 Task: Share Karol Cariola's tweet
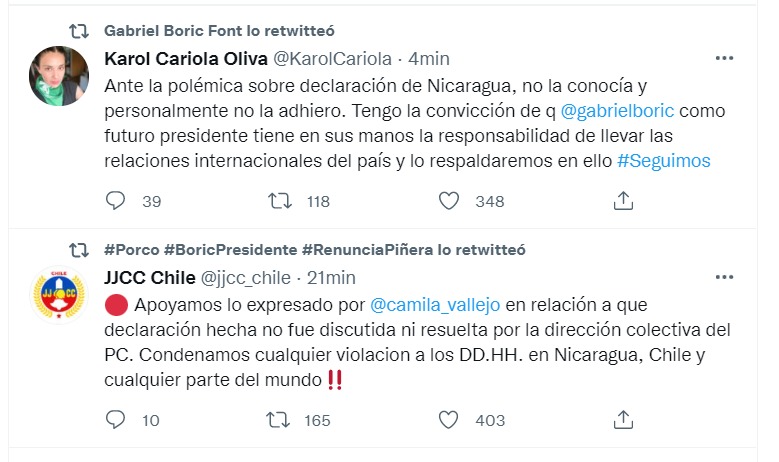coord(623,201)
